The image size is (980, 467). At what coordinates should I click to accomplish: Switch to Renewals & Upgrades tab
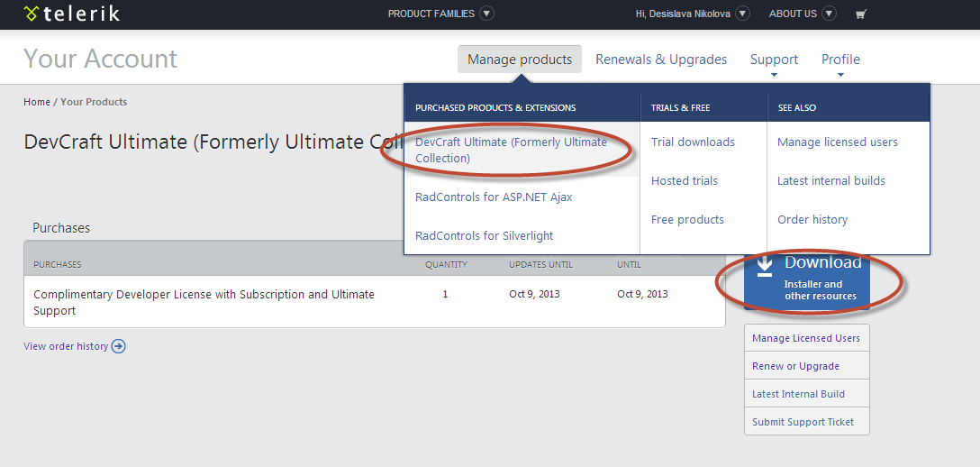point(661,60)
